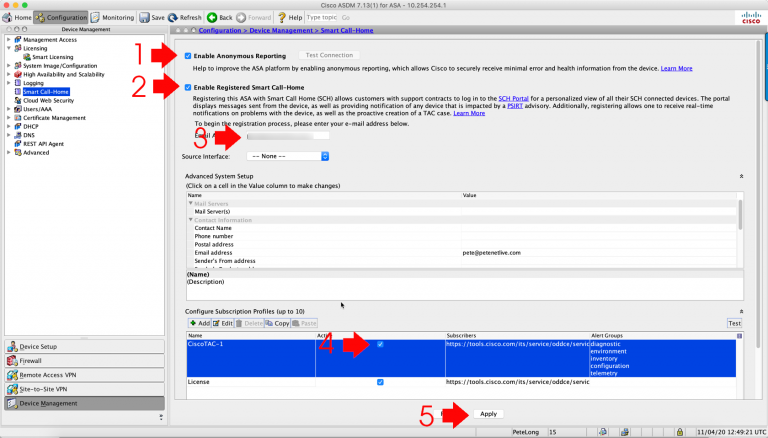Click the Paste profile button
This screenshot has width=768, height=438.
(x=304, y=323)
